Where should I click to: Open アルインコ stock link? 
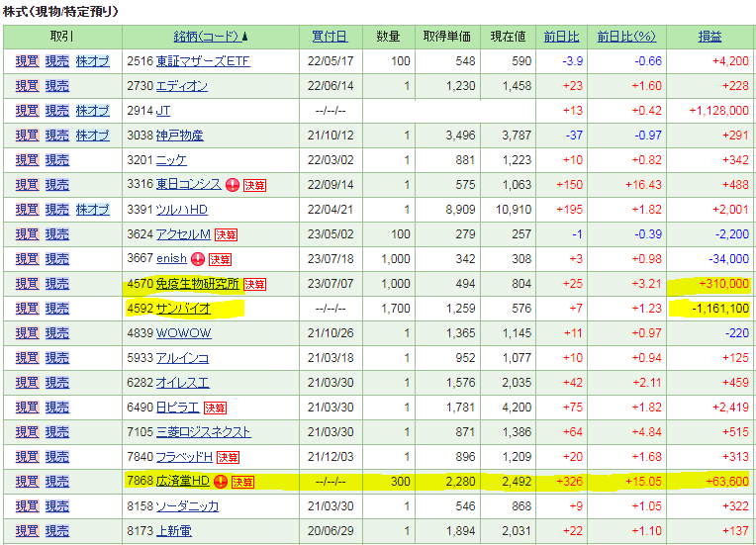coord(182,358)
